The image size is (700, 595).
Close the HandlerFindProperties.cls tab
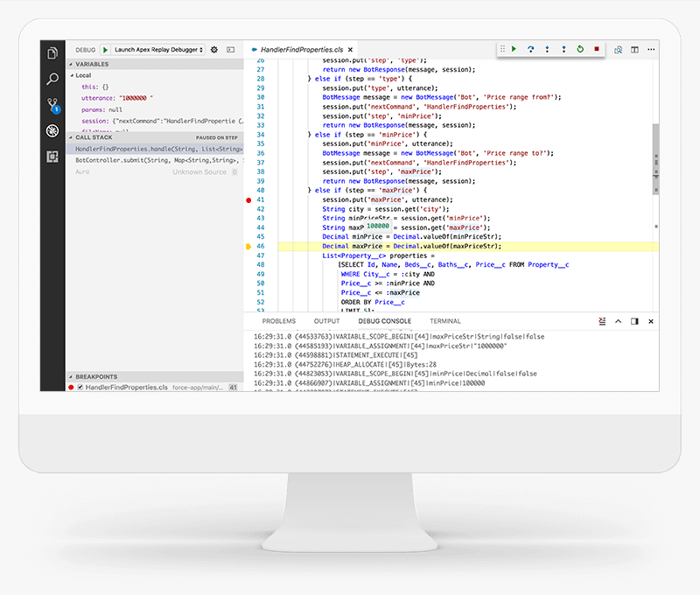point(351,50)
